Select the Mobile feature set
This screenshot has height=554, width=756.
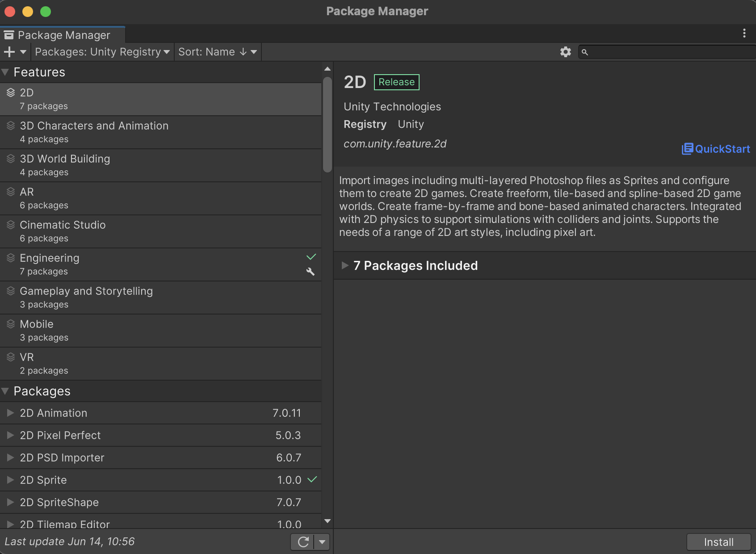pos(160,331)
